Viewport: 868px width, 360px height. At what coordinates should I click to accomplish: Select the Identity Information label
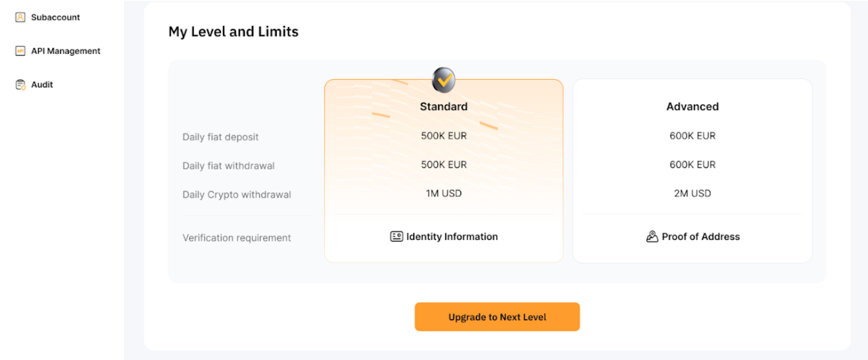click(452, 236)
